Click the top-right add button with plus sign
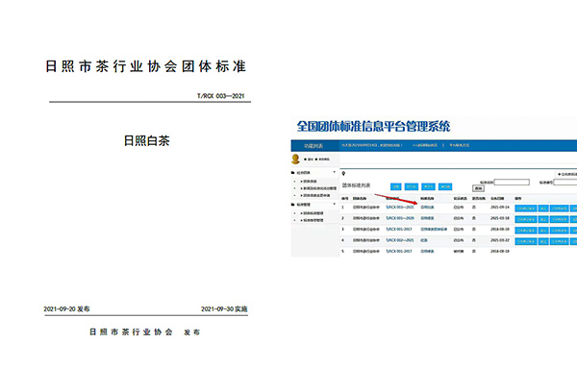This screenshot has width=577, height=392. (566, 171)
